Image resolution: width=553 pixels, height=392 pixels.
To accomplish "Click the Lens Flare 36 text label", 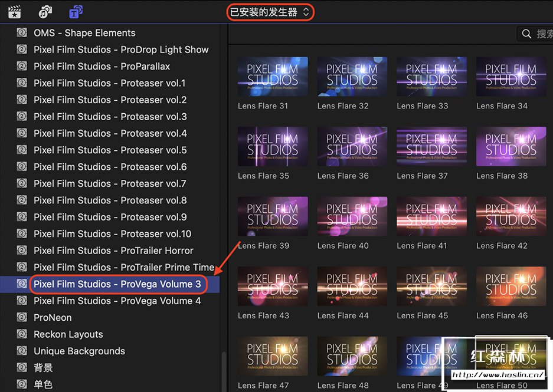I will [x=343, y=176].
